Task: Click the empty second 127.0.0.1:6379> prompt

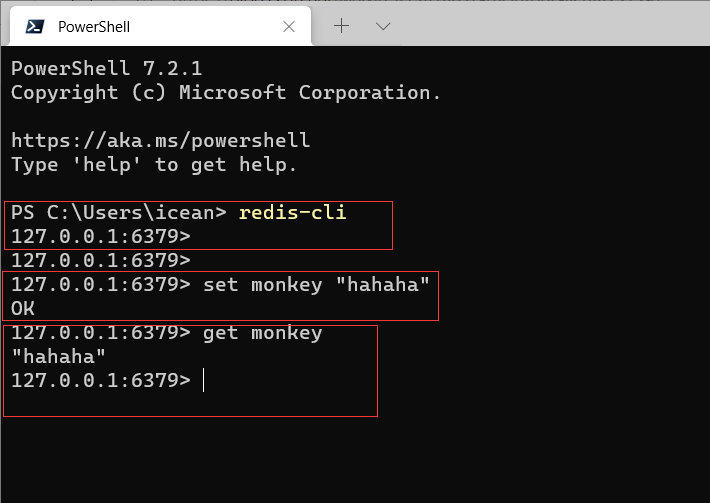Action: [x=101, y=260]
